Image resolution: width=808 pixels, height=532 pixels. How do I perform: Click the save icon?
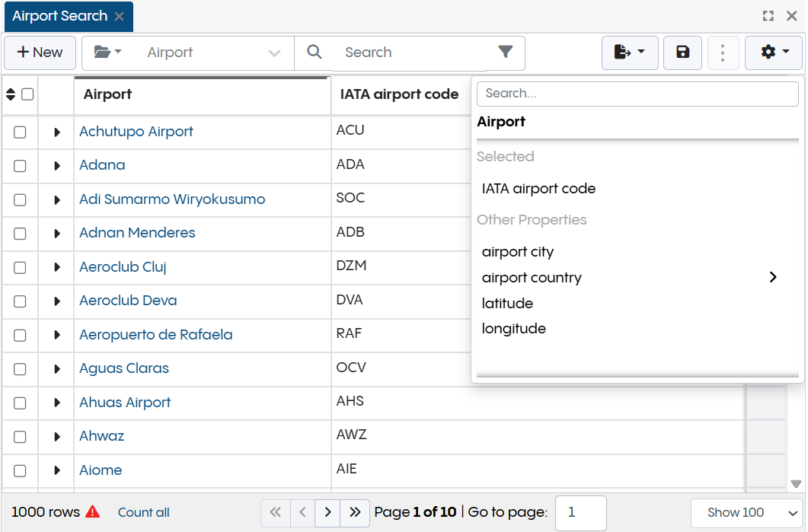tap(682, 53)
